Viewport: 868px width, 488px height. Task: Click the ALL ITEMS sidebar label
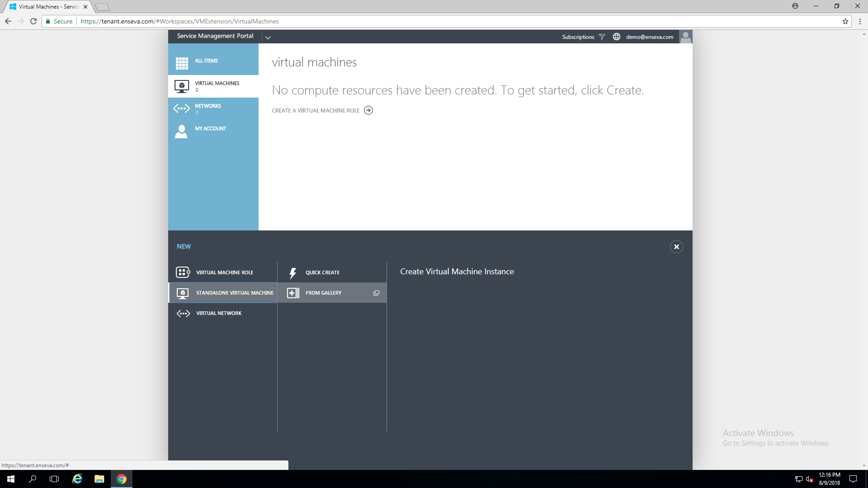[x=206, y=61]
